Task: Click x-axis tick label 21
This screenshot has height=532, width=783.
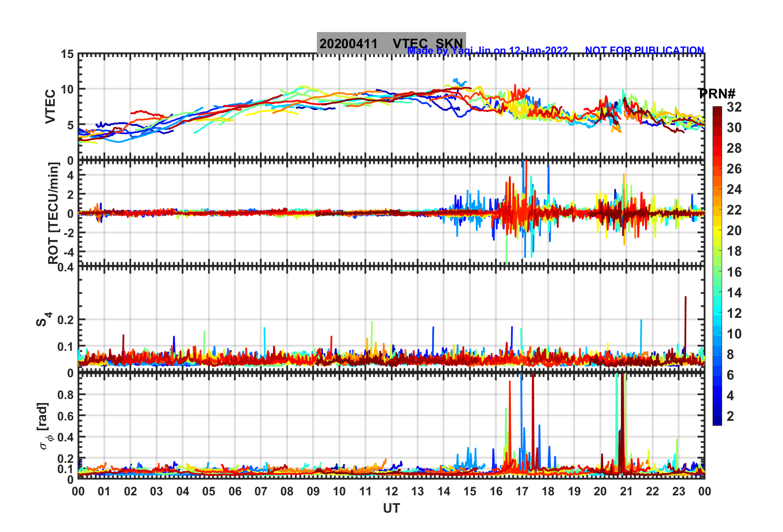Action: coord(627,491)
